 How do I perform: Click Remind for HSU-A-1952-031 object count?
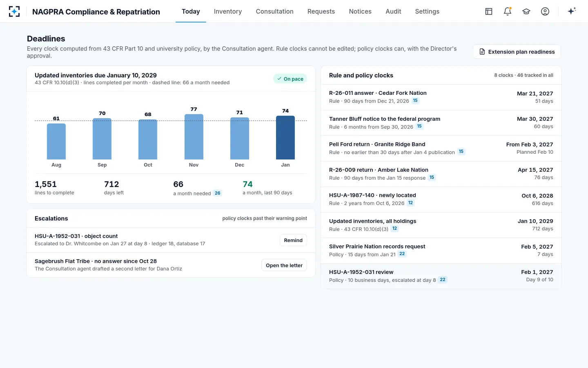click(293, 240)
